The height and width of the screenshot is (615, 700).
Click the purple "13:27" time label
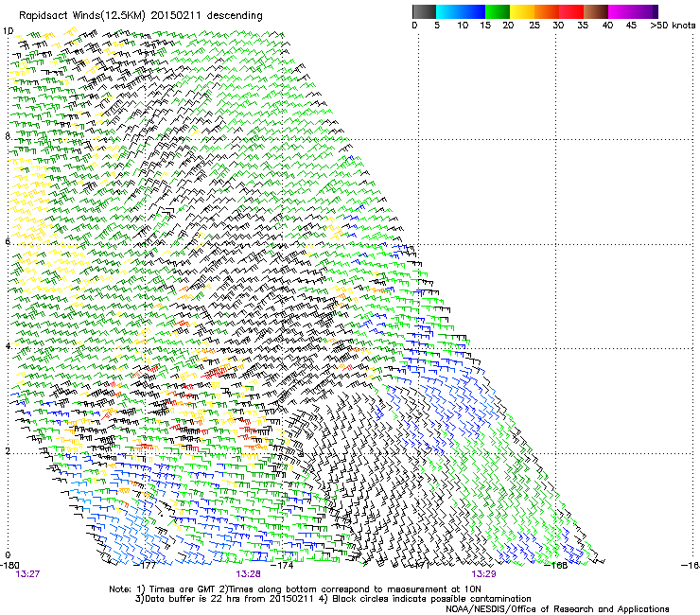[x=27, y=574]
